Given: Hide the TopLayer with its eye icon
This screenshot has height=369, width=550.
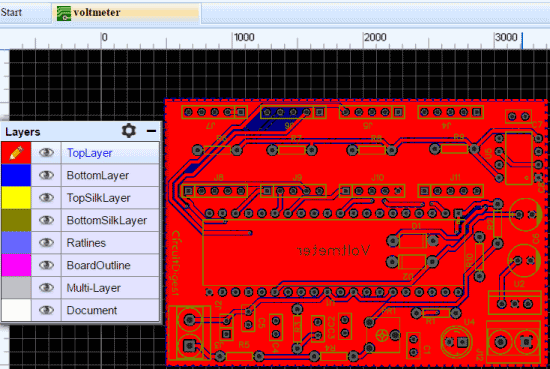Looking at the screenshot, I should coord(46,153).
